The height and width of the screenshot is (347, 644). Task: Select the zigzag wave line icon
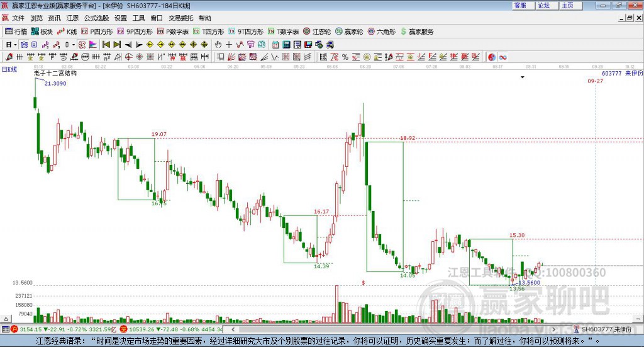[275, 57]
